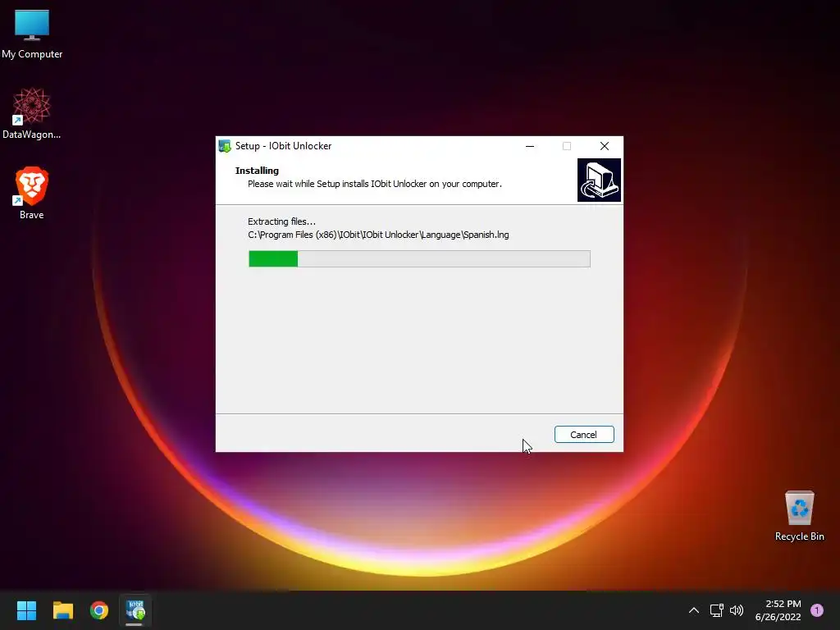
Task: Open the notification badge in the tray
Action: click(x=817, y=610)
